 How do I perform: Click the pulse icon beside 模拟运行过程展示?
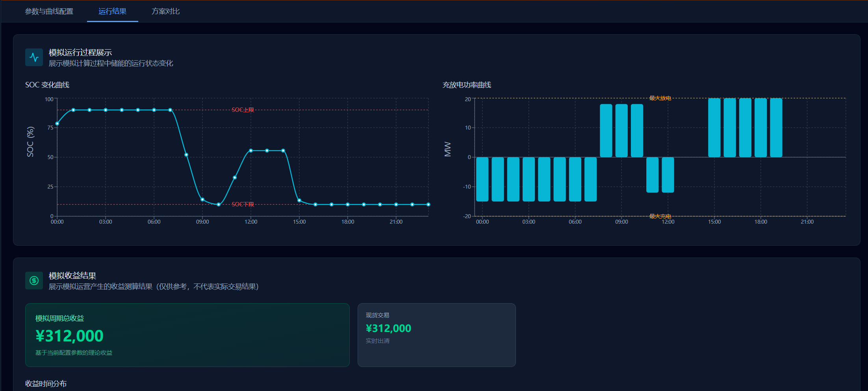click(34, 57)
